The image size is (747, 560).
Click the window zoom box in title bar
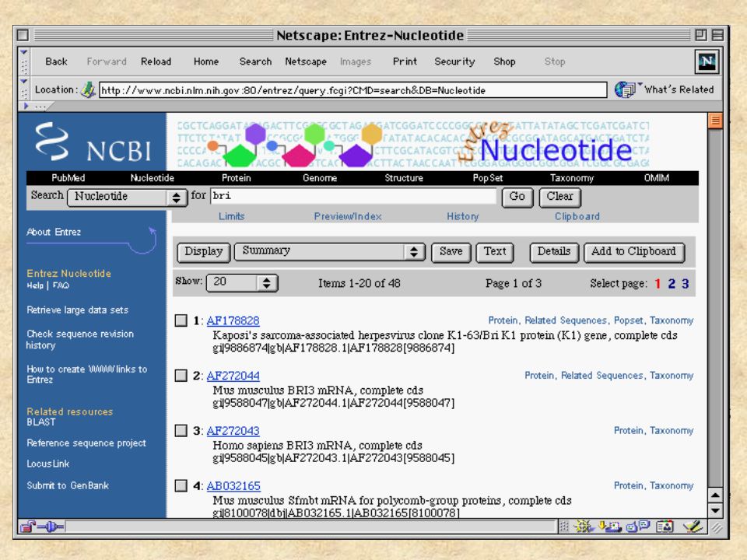700,35
